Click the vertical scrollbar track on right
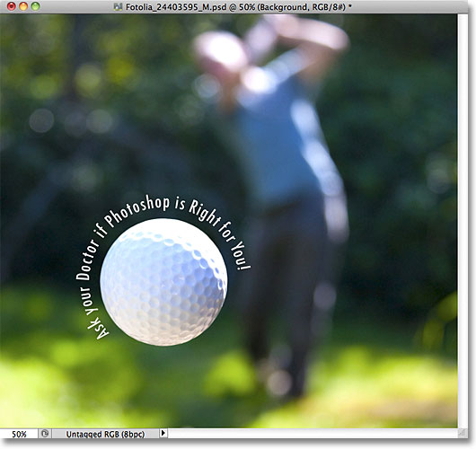476x449 pixels. 463,221
